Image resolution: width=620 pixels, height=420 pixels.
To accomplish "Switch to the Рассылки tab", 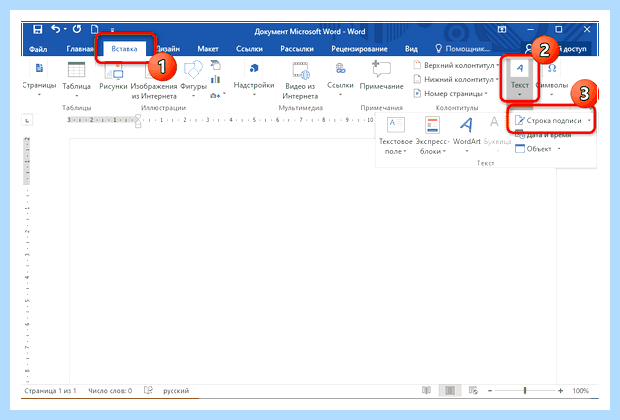I will tap(297, 49).
